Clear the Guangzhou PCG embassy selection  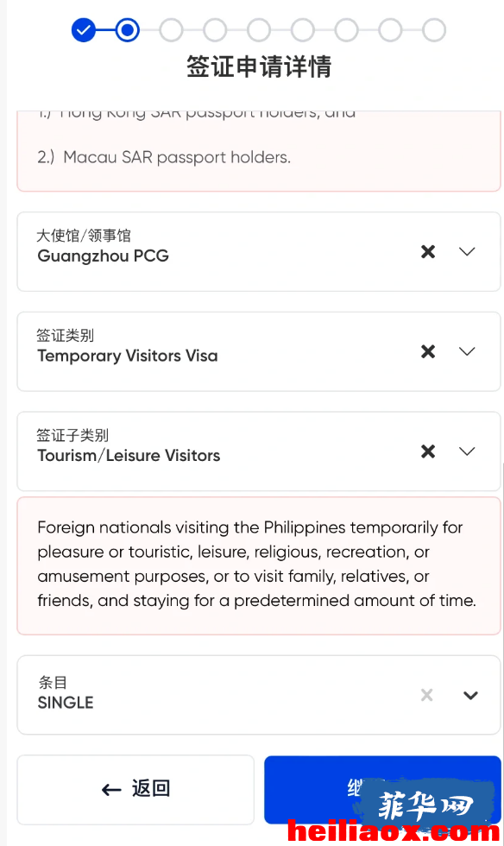[428, 251]
